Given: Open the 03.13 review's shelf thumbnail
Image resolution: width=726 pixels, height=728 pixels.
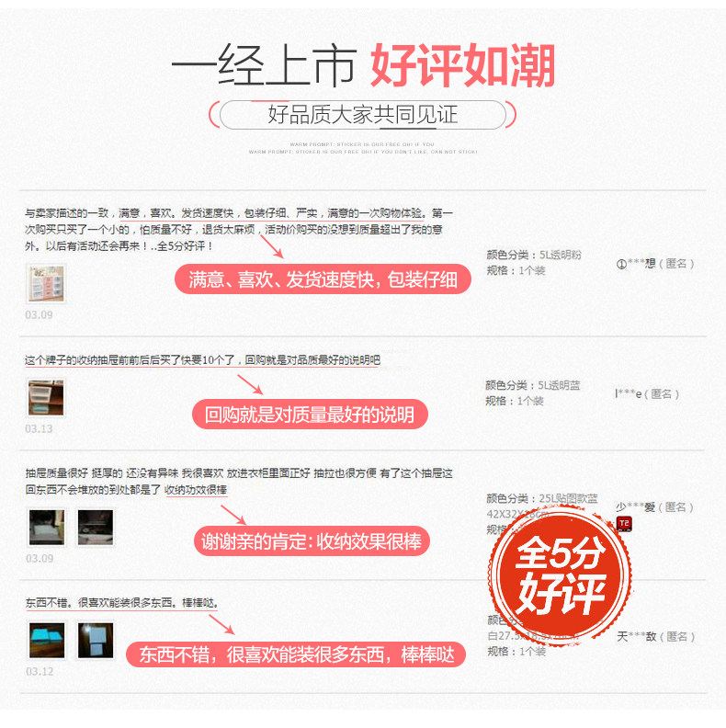Looking at the screenshot, I should click(x=46, y=397).
